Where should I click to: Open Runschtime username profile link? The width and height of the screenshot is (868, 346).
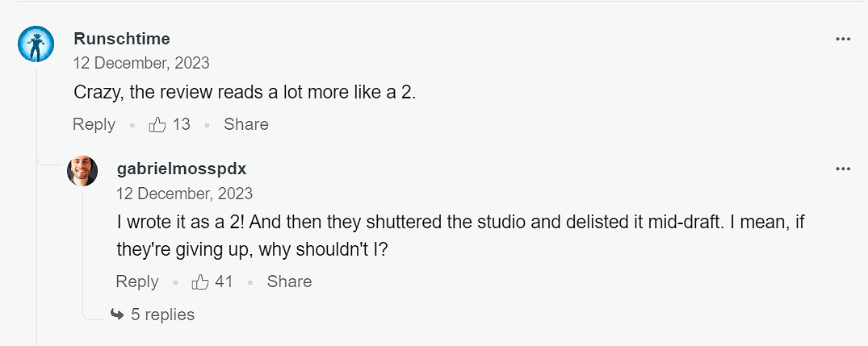click(x=122, y=39)
